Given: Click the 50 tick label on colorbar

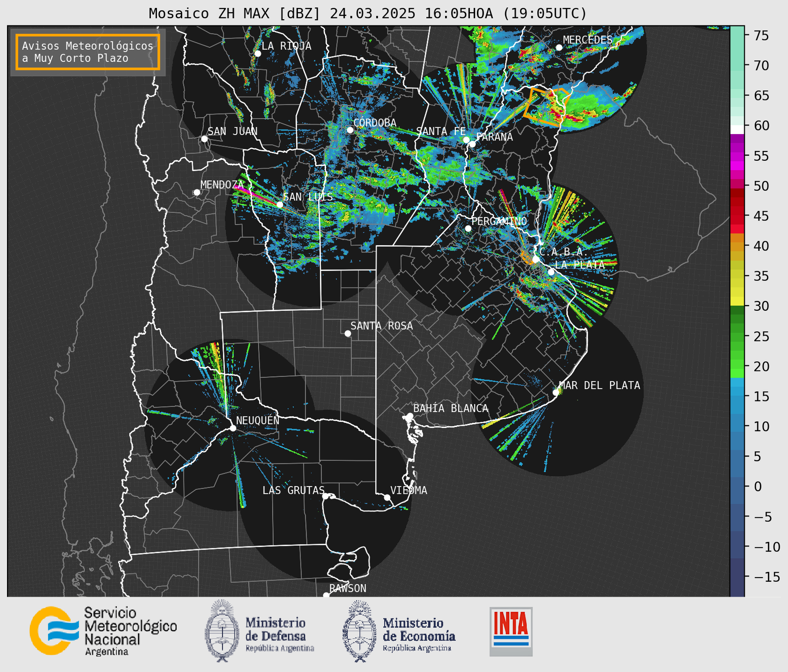Looking at the screenshot, I should [x=762, y=186].
